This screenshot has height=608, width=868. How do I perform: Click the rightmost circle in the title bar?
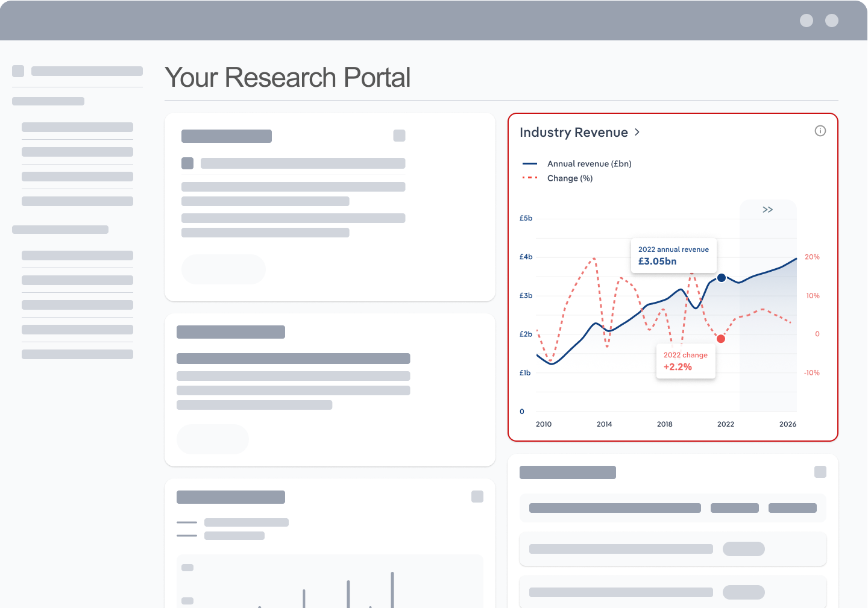831,20
